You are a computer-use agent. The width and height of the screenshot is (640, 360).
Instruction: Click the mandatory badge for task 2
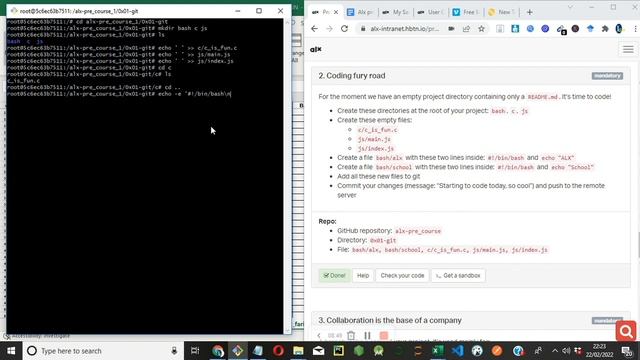tap(607, 76)
